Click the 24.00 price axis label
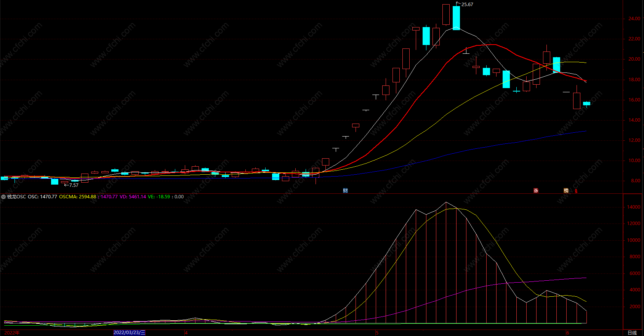This screenshot has height=336, width=644. pyautogui.click(x=634, y=19)
